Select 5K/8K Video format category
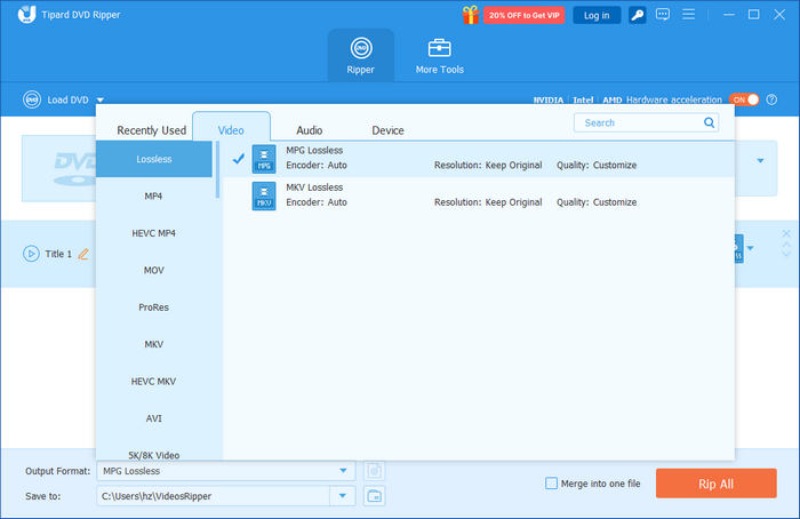800x519 pixels. click(154, 453)
